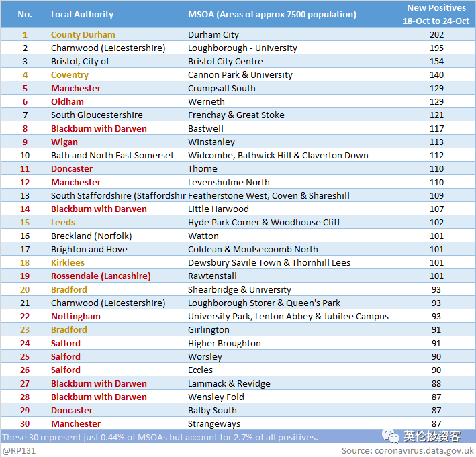The height and width of the screenshot is (457, 476).
Task: Select 'Dewsbury Savile Town & Thornhill Lees'
Action: click(x=269, y=262)
